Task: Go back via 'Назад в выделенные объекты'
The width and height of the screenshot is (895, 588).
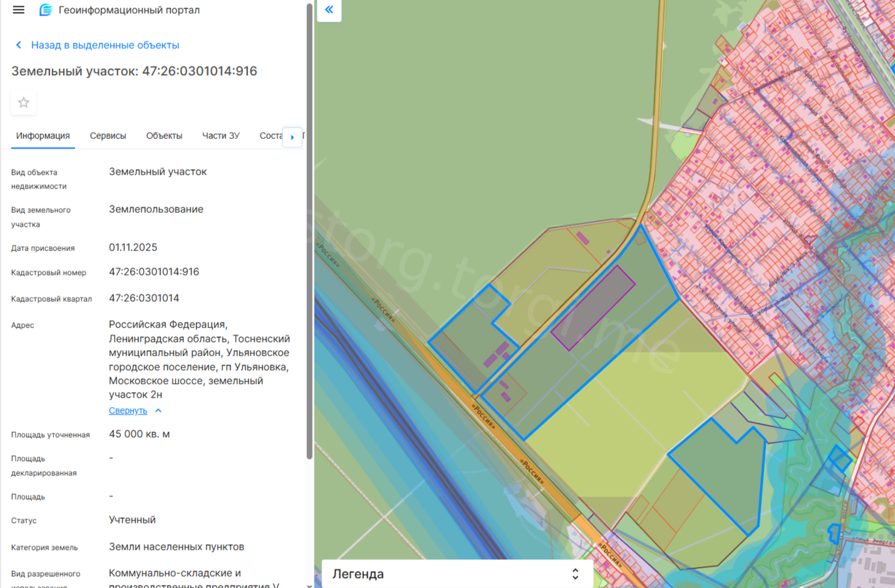Action: 105,45
